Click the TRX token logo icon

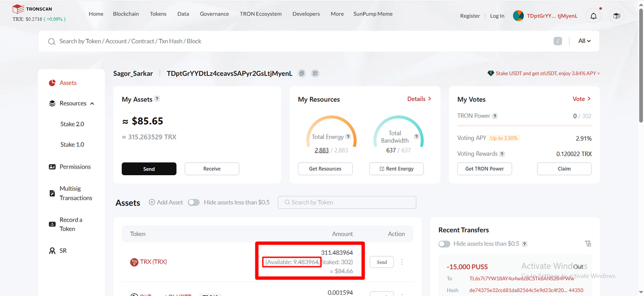tap(134, 262)
